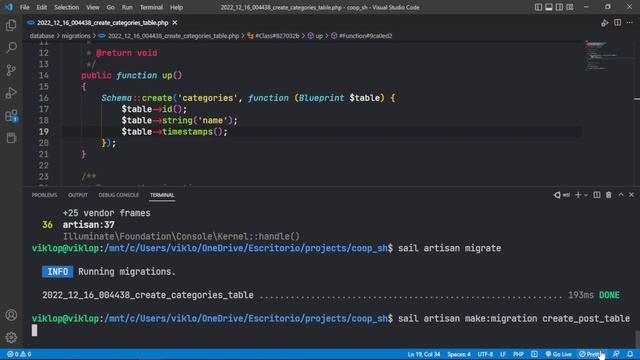Click LF end of line status
640x360 pixels.
503,354
